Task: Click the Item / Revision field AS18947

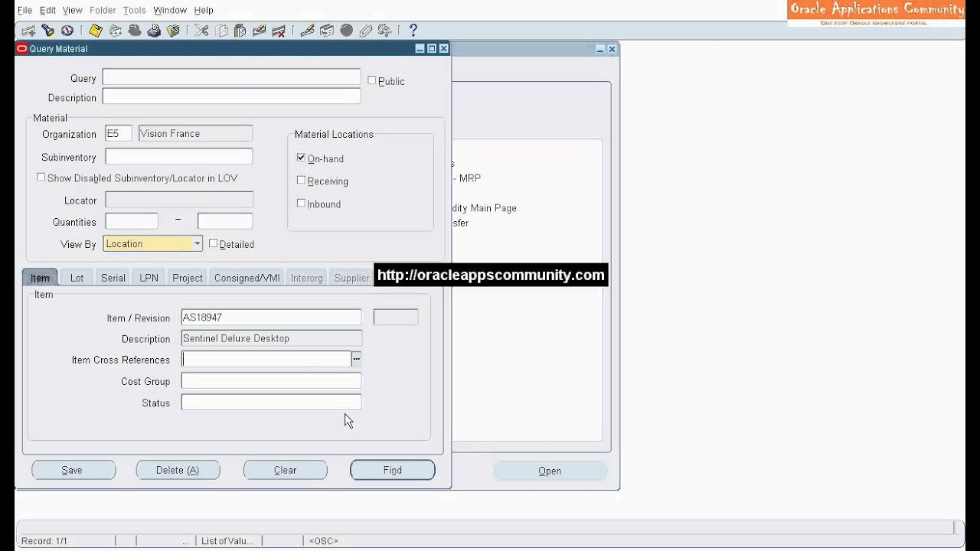Action: 271,317
